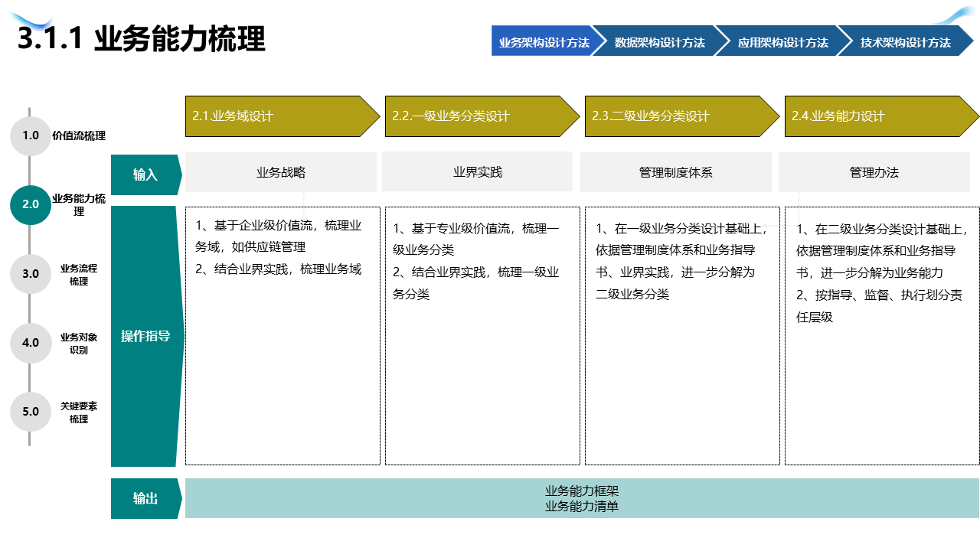
Task: Click the slide title 3.1.1 业务能力梳理
Action: (x=141, y=39)
